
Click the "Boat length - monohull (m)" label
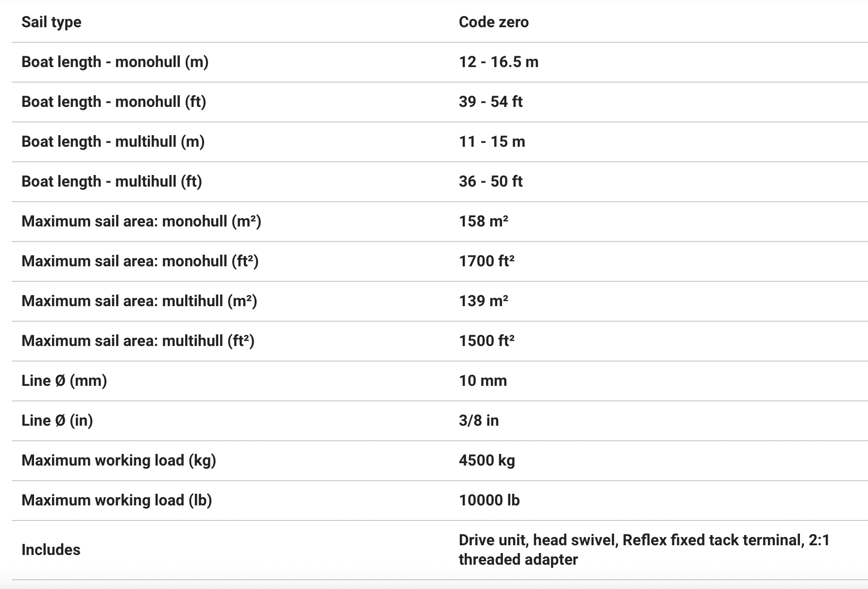[115, 62]
